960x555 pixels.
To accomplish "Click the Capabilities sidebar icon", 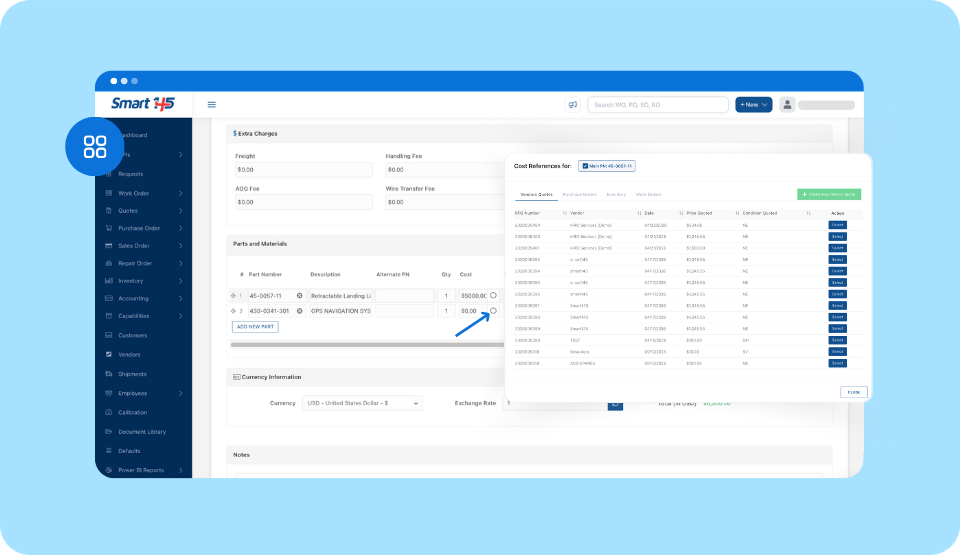I will pyautogui.click(x=109, y=316).
